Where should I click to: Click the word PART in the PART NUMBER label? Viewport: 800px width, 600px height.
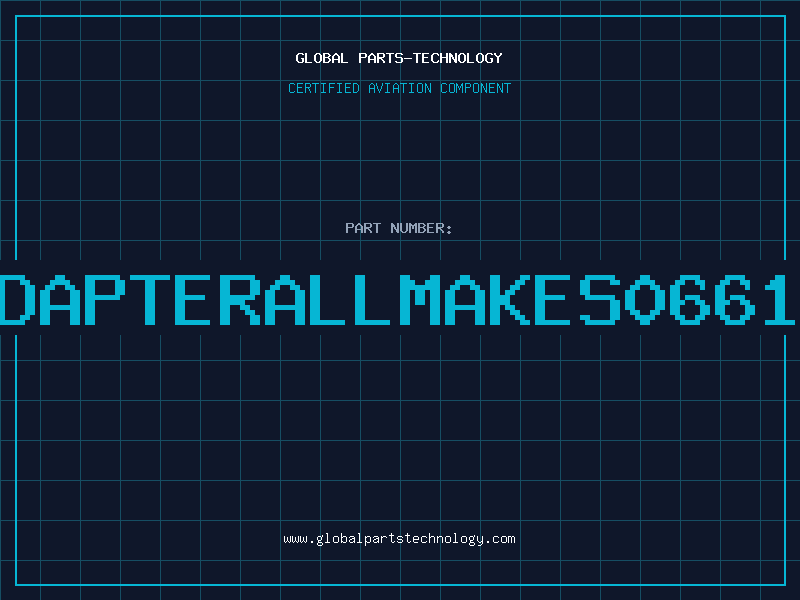363,228
